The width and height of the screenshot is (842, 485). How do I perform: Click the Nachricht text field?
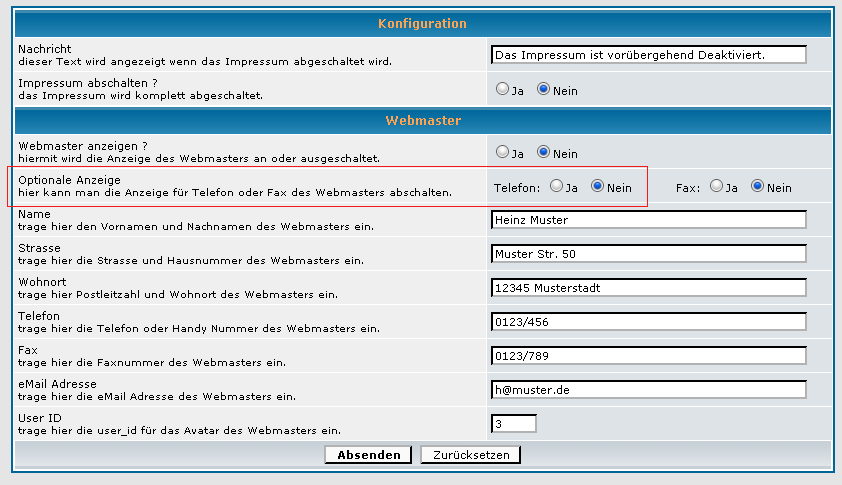pos(648,54)
